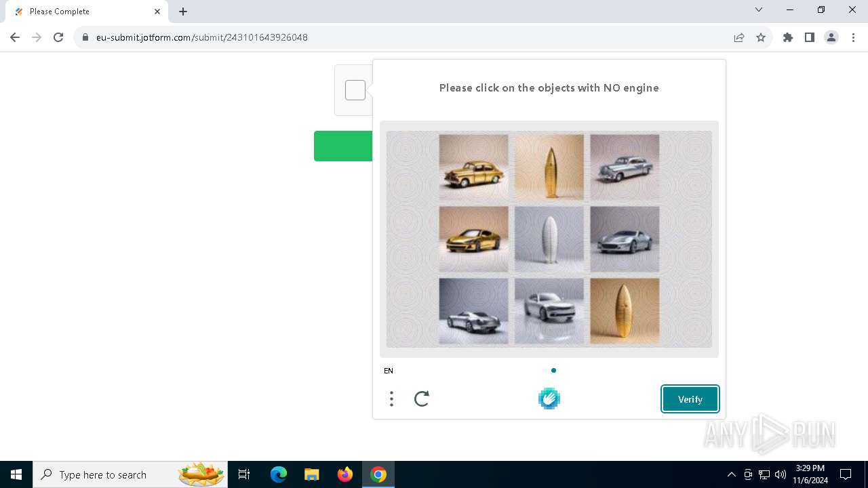
Task: View site security lock information
Action: coord(85,37)
